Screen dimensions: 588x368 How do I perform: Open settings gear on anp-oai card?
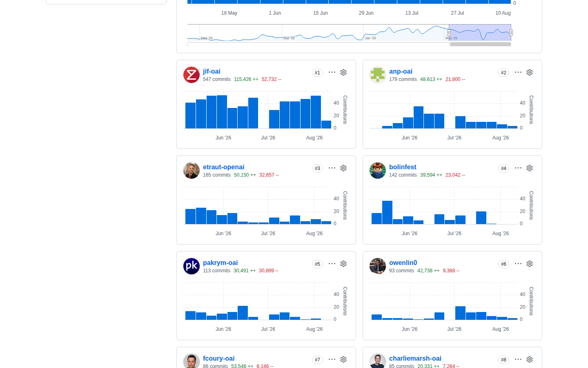pos(530,72)
